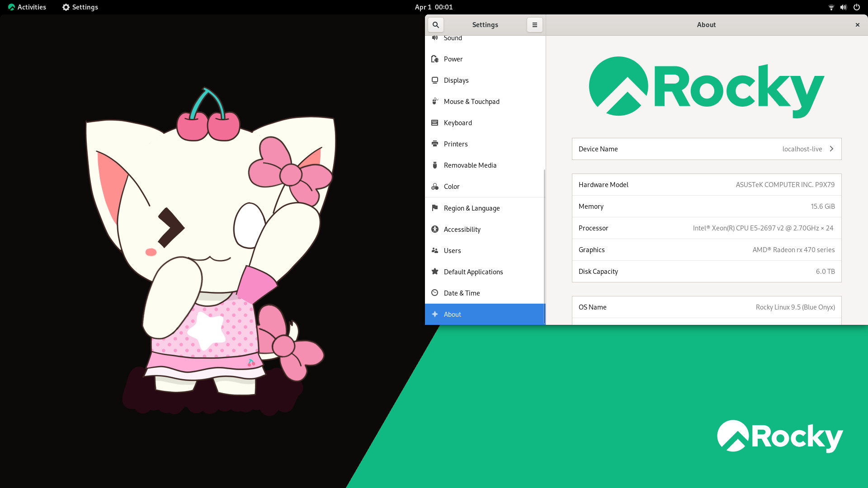This screenshot has width=868, height=488.
Task: Click the Accessibility person icon
Action: point(435,229)
